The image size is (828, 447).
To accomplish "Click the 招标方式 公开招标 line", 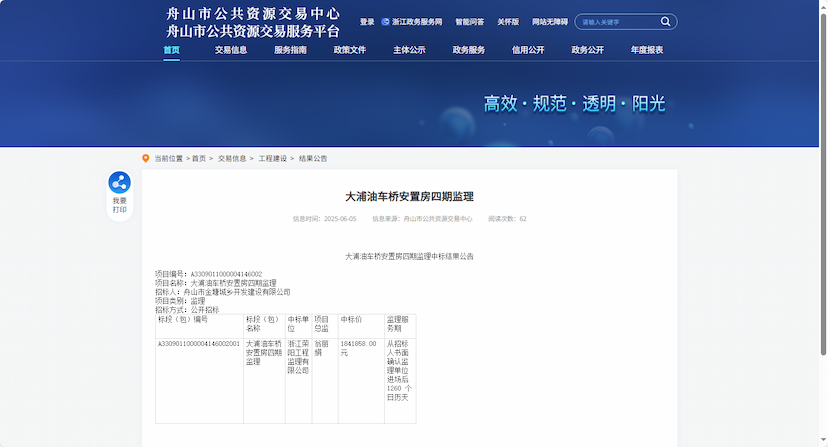I will tap(187, 310).
